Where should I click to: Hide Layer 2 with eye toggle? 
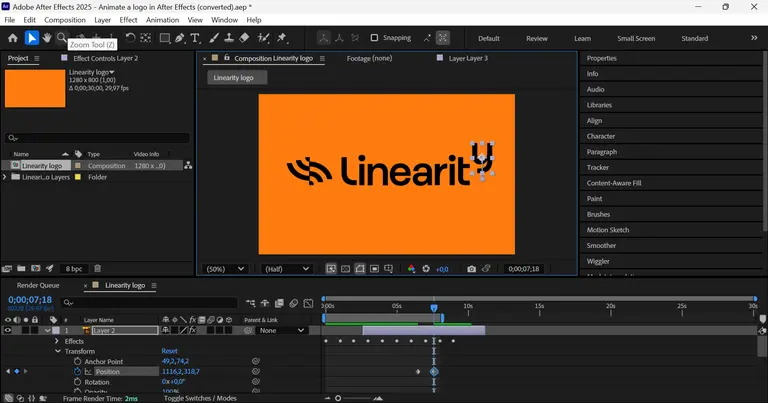pos(8,331)
